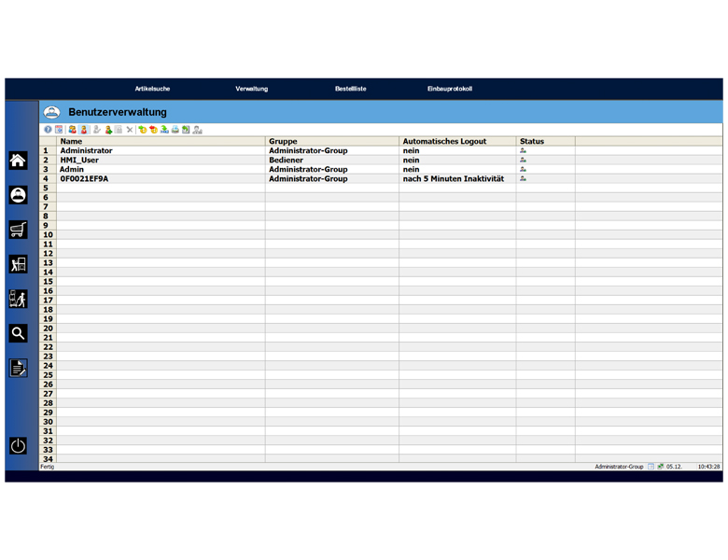Click the Gruppe column header
Image resolution: width=728 pixels, height=560 pixels.
coord(283,142)
